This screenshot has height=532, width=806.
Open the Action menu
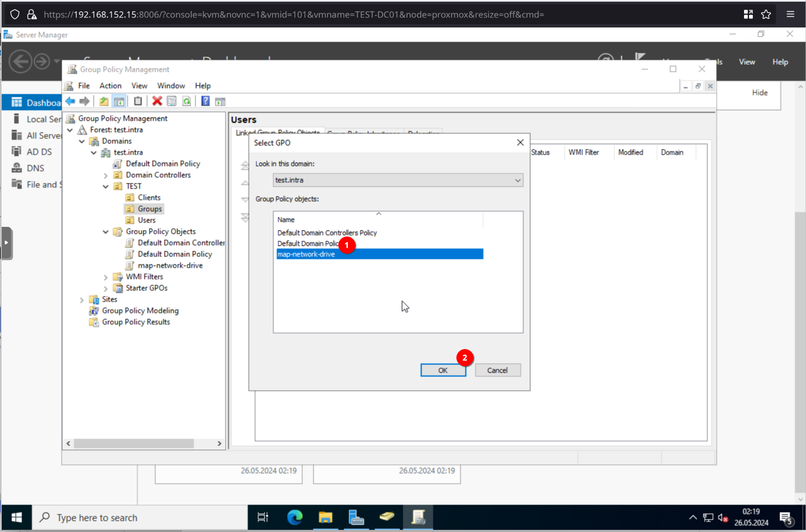110,86
